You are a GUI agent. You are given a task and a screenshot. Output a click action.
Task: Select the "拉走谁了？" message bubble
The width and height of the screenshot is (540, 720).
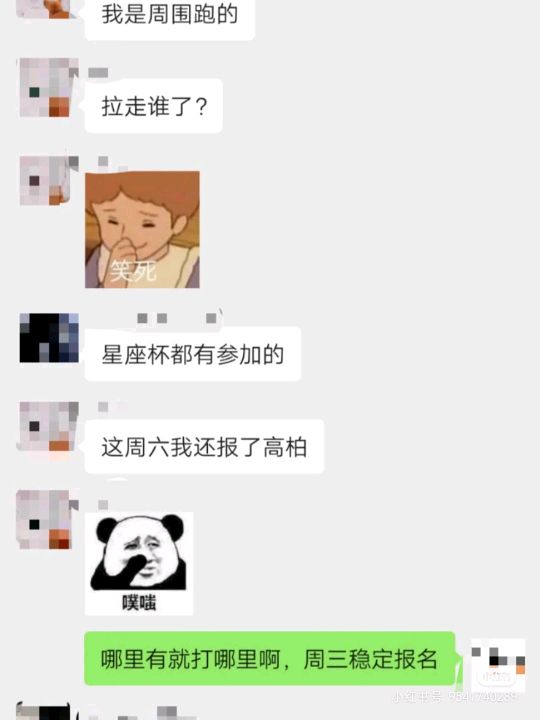pyautogui.click(x=154, y=106)
